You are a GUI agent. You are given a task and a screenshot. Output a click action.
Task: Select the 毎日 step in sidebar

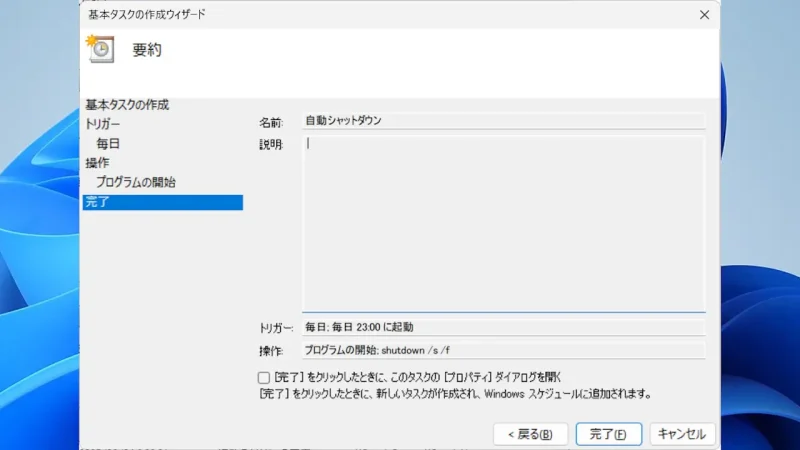point(108,143)
